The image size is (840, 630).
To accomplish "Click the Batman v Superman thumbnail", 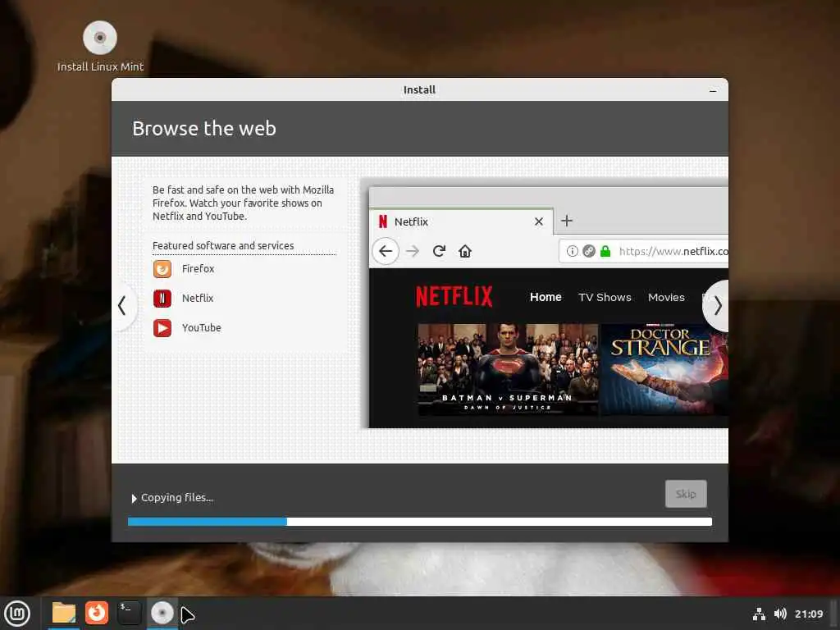I will click(508, 369).
